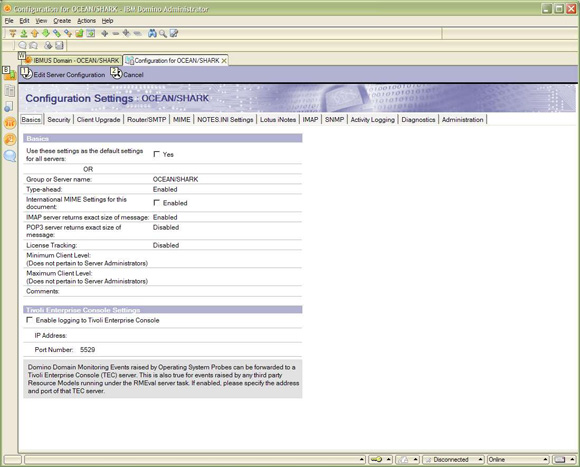Switch to the Client Upgrade tab
The image size is (580, 467).
pos(98,119)
